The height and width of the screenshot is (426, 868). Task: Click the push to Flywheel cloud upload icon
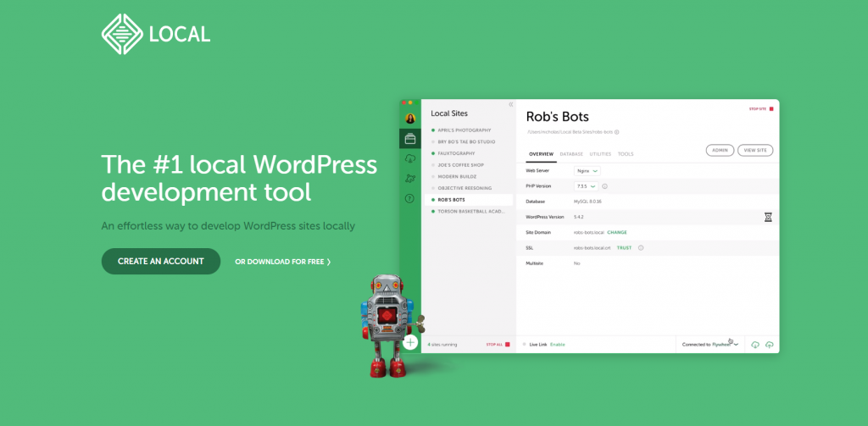(x=769, y=345)
